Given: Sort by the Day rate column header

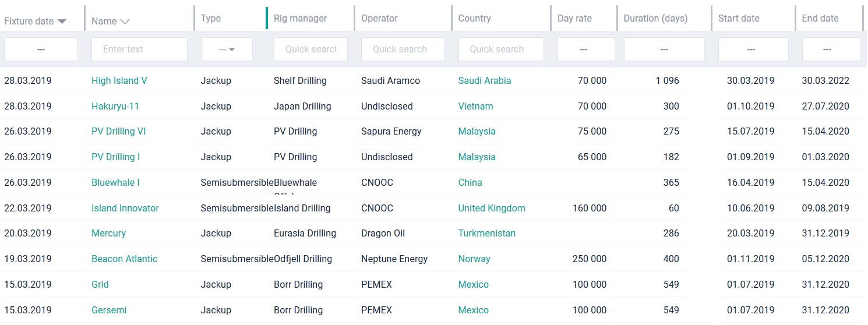Looking at the screenshot, I should pyautogui.click(x=574, y=18).
